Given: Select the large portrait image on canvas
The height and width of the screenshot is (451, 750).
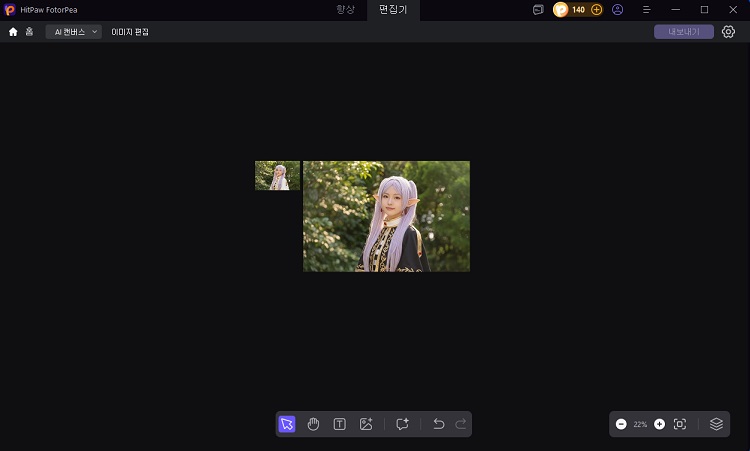Looking at the screenshot, I should point(386,216).
